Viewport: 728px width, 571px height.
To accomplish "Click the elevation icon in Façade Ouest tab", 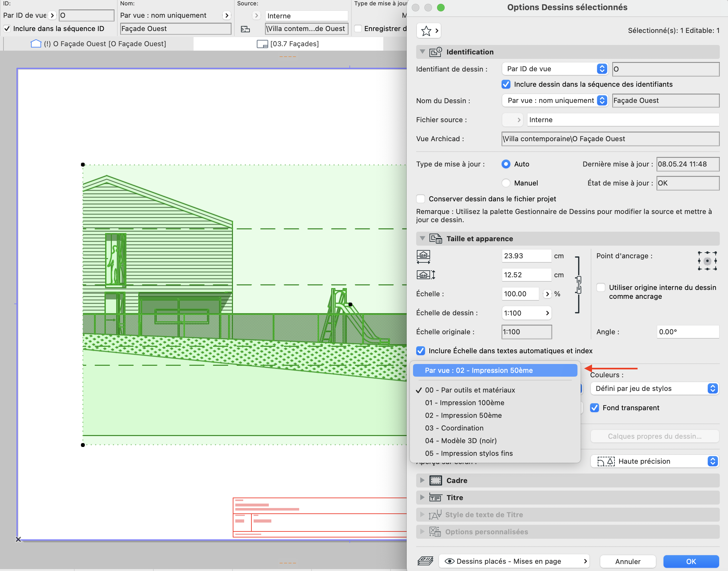I will [x=36, y=44].
